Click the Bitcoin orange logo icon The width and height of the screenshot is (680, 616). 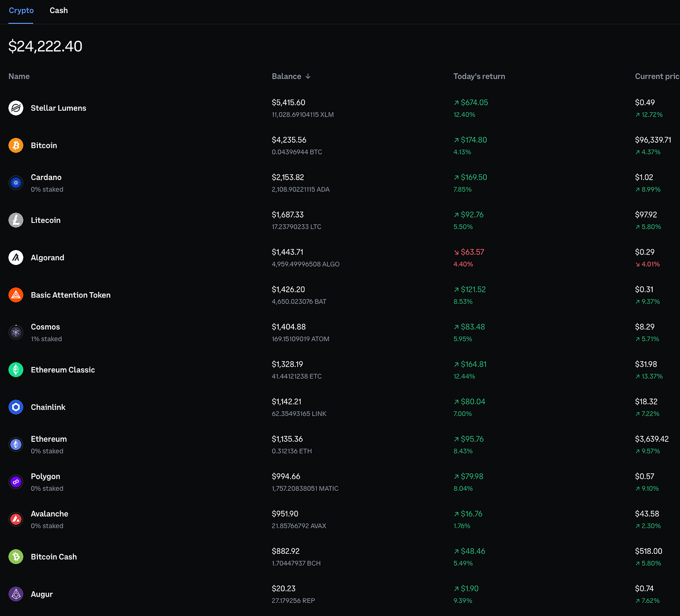tap(16, 145)
